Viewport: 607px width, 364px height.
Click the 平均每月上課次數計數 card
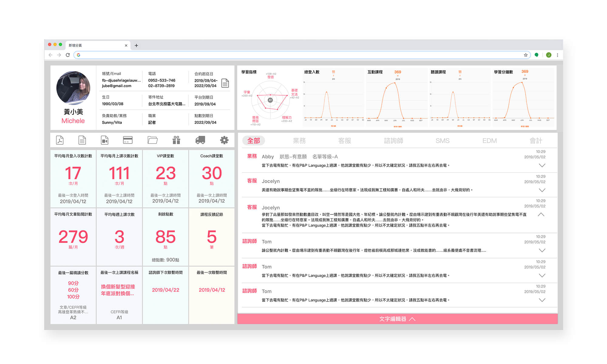coord(119,179)
